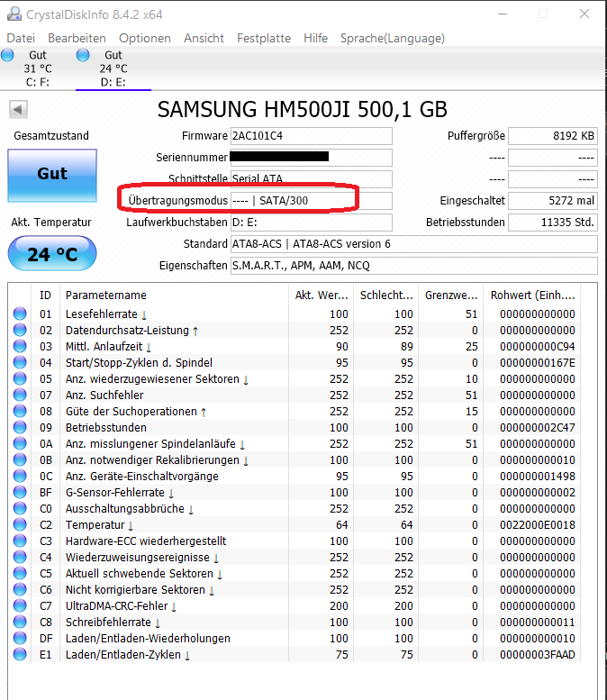This screenshot has height=700, width=607.
Task: Click the 24 °C temperature button
Action: [x=52, y=253]
